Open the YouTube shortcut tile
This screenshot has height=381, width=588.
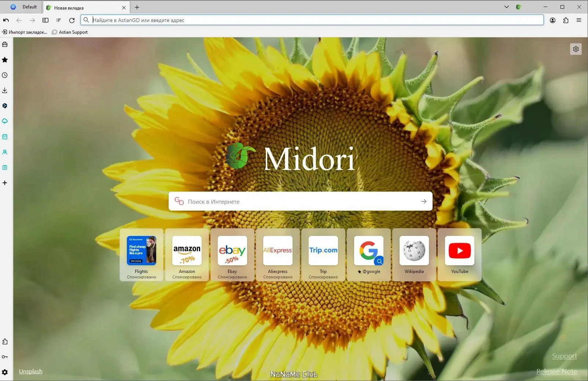pyautogui.click(x=460, y=255)
